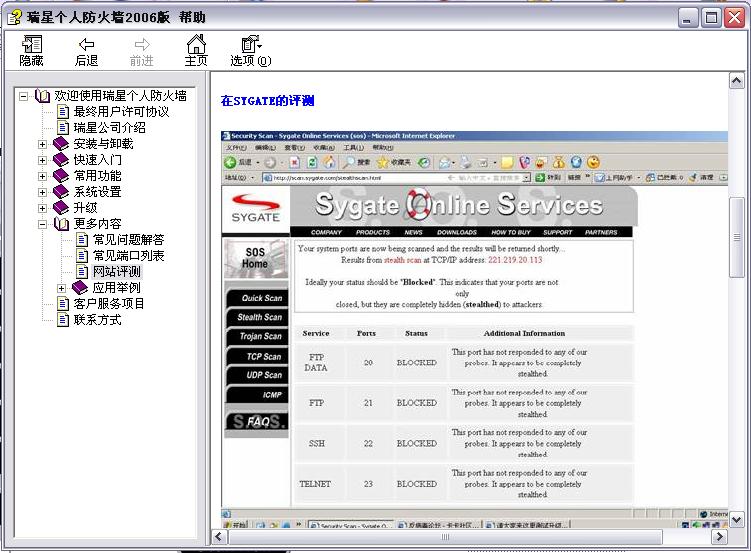The height and width of the screenshot is (553, 751).
Task: Open the 联系方式 page
Action: 97,320
